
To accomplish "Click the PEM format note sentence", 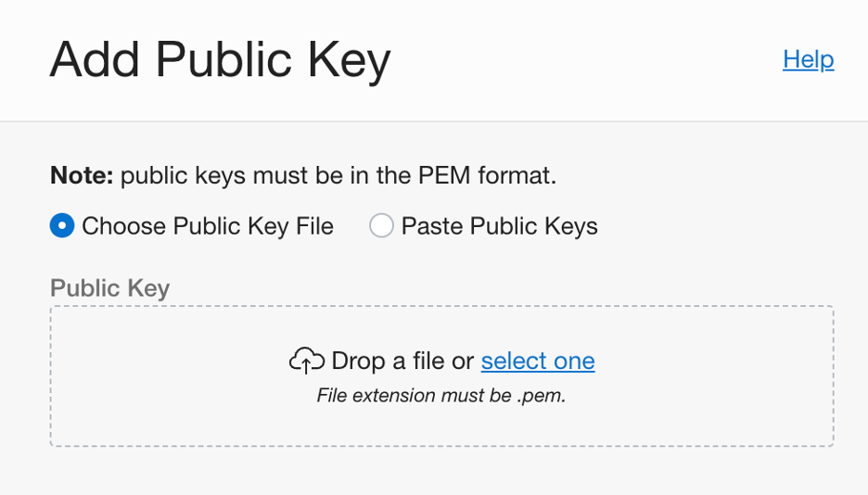I will (x=338, y=175).
